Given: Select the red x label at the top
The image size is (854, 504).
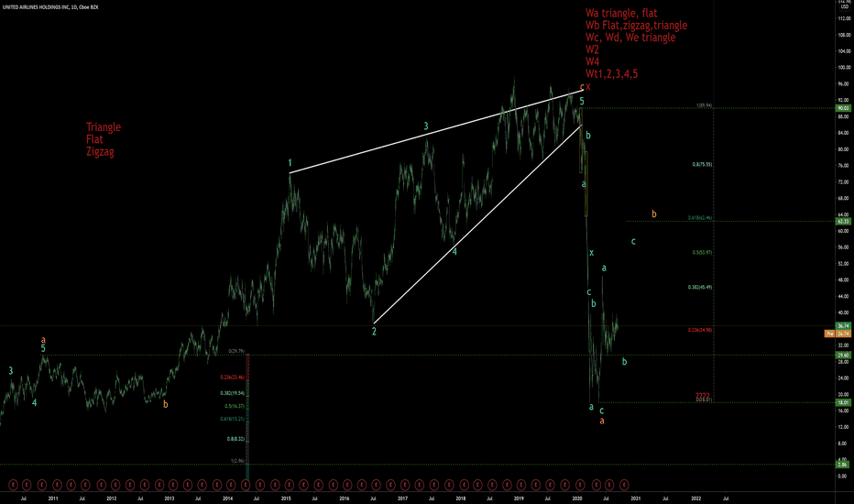Looking at the screenshot, I should [588, 87].
